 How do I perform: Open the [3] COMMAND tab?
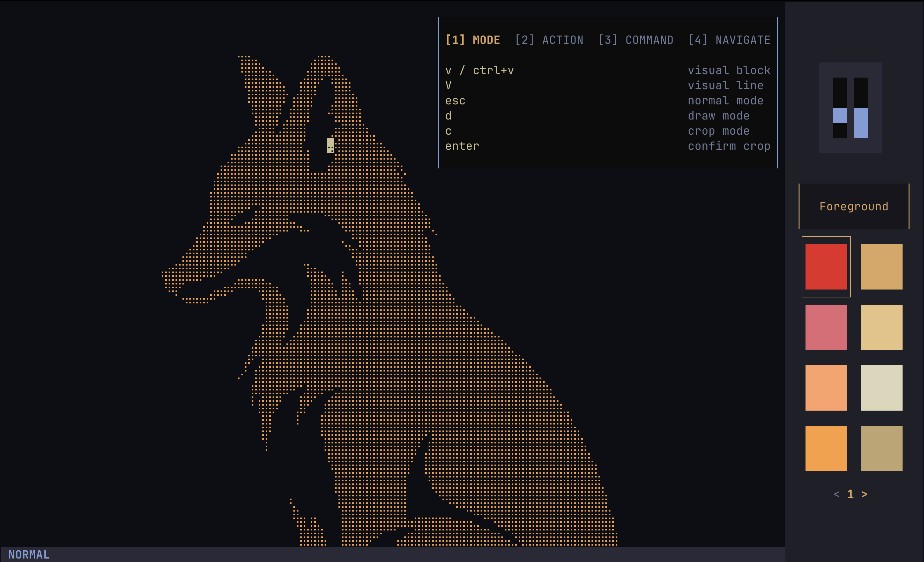tap(636, 40)
